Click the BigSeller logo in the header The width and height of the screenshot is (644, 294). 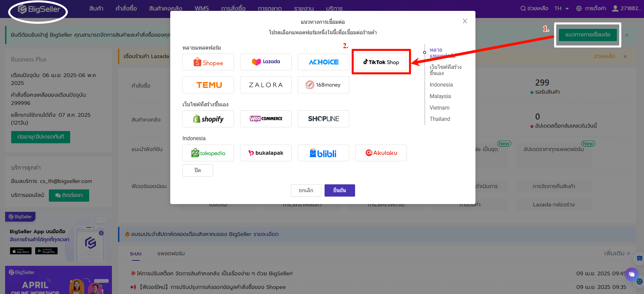click(39, 9)
